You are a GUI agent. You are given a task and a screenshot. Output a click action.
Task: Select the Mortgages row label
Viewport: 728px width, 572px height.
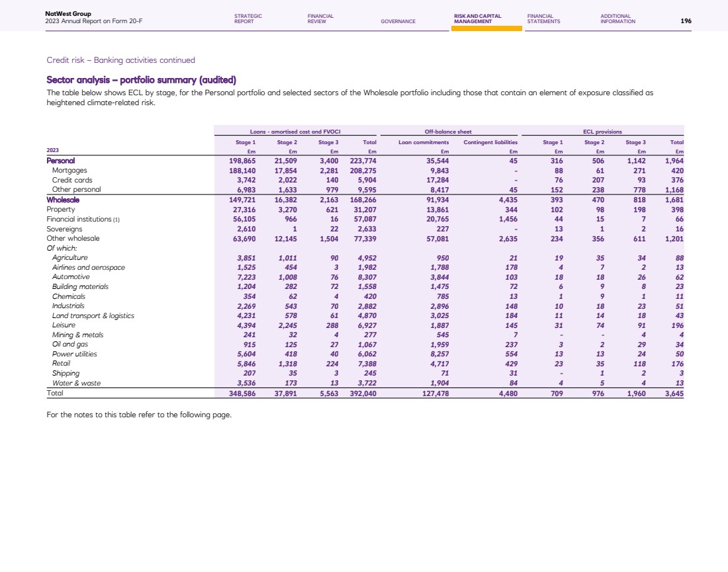coord(69,170)
